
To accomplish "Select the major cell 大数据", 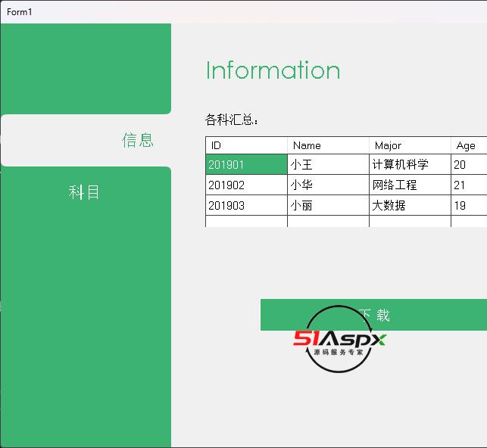I will pyautogui.click(x=410, y=205).
